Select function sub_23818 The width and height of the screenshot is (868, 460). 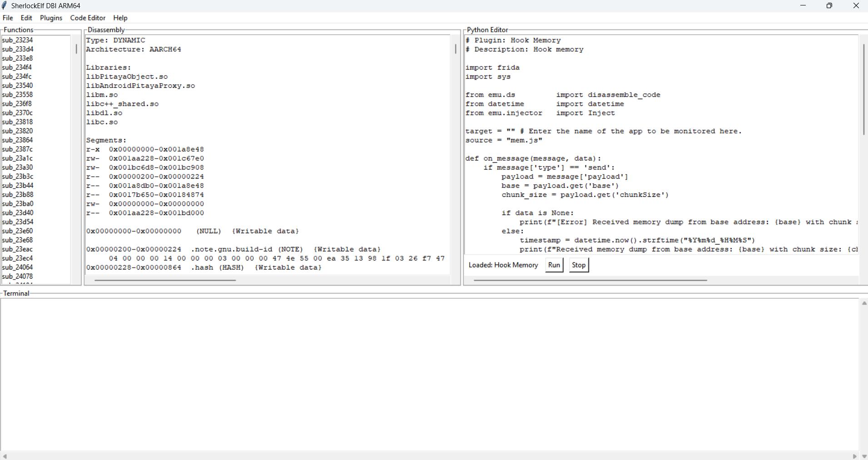(17, 122)
